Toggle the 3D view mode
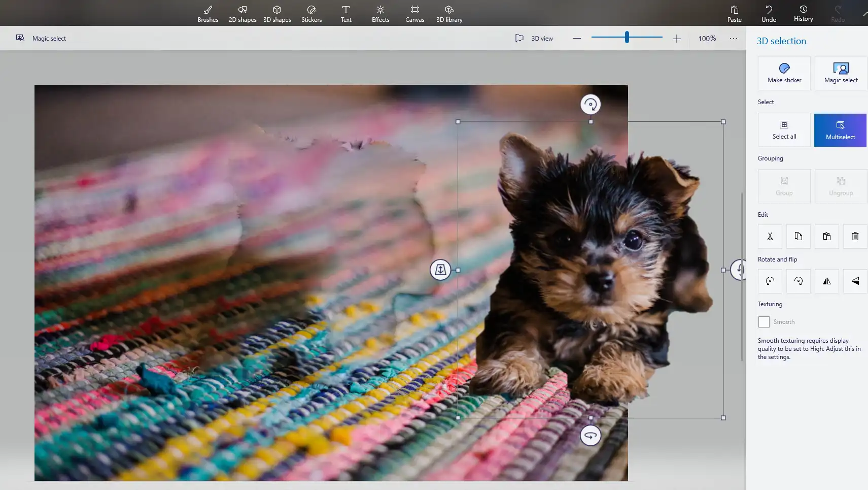 point(534,38)
